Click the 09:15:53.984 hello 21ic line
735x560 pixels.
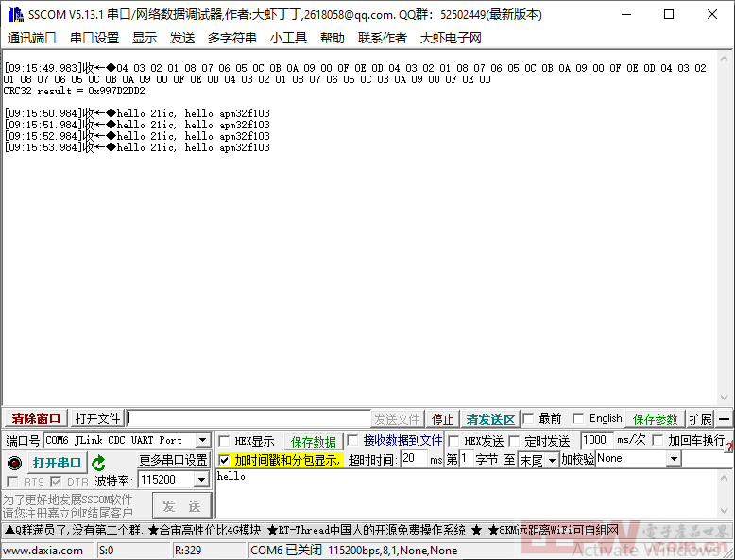tap(137, 147)
